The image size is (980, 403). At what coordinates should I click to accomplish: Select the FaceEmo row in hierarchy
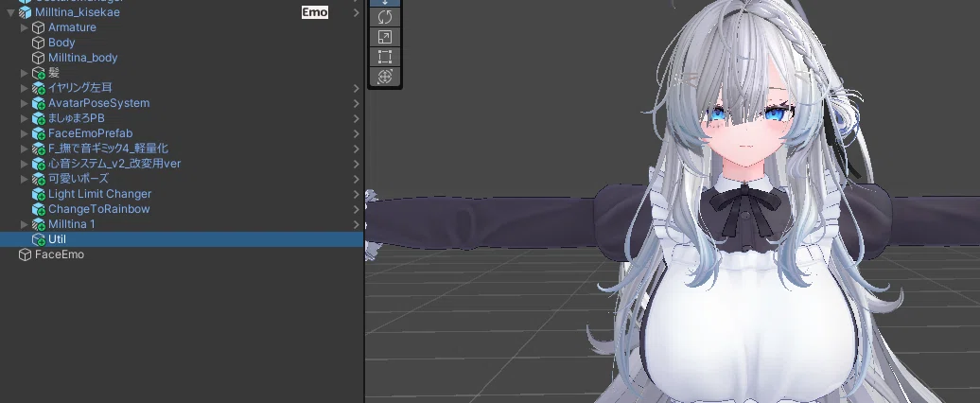point(182,254)
